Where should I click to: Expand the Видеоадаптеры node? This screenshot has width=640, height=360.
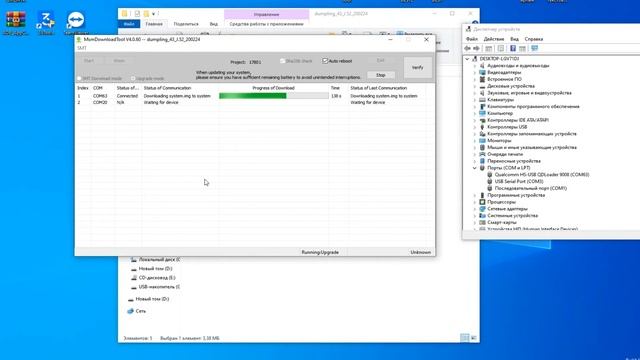(475, 72)
